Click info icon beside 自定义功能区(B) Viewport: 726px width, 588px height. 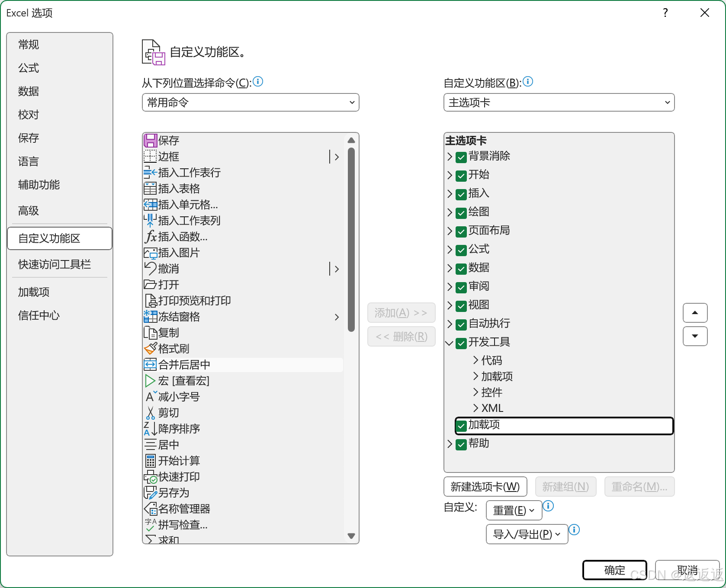click(x=528, y=81)
